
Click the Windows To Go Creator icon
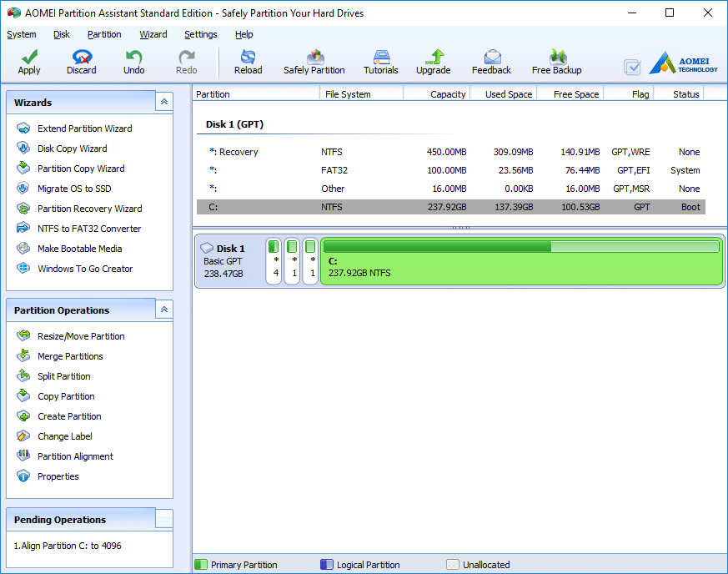tap(23, 268)
